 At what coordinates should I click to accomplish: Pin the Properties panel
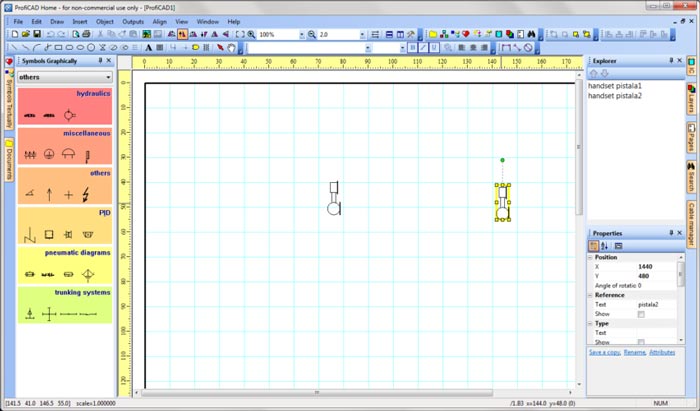click(671, 233)
